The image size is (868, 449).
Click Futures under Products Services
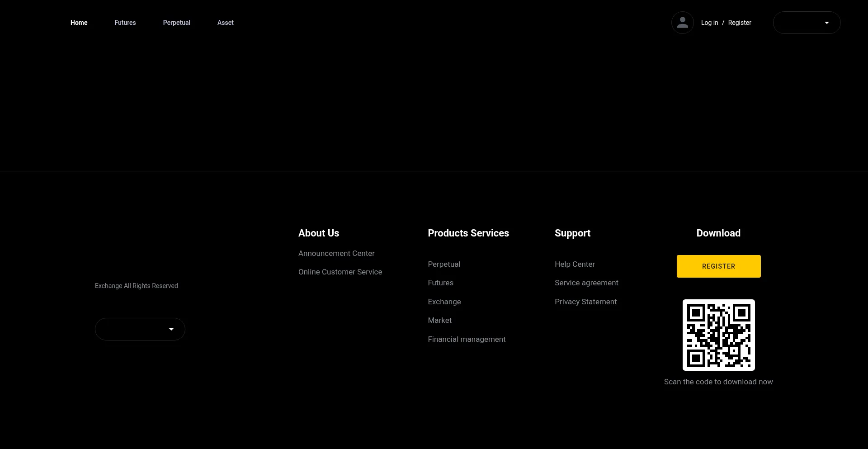[x=440, y=283]
